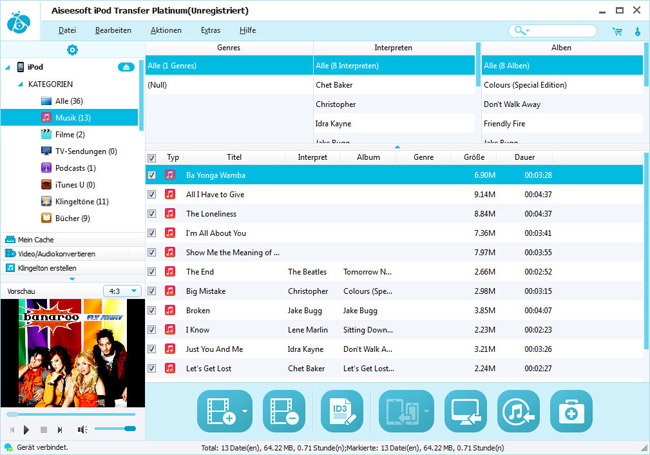Uncheck the I Know checkbox
This screenshot has height=455, width=650.
152,329
